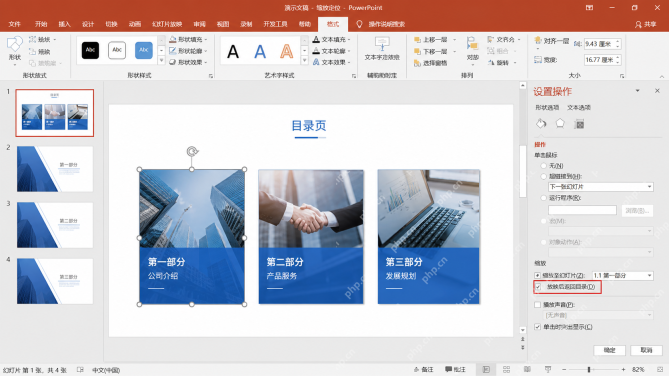The height and width of the screenshot is (376, 669).
Task: Click the zoom slider handle
Action: pos(589,370)
